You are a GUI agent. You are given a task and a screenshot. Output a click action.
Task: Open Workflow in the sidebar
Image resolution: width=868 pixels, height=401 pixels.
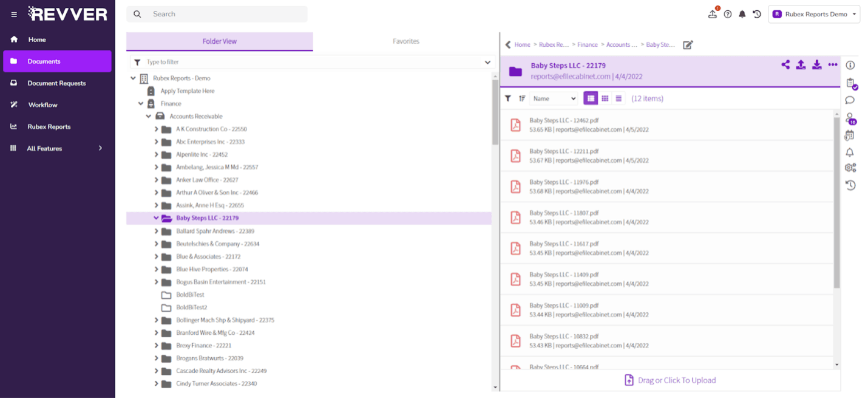pos(42,105)
